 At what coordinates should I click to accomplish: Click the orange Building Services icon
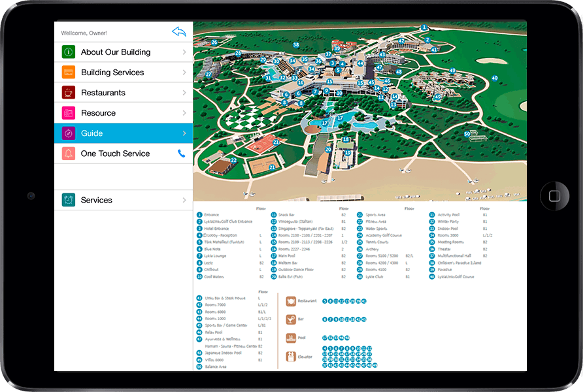pyautogui.click(x=69, y=73)
